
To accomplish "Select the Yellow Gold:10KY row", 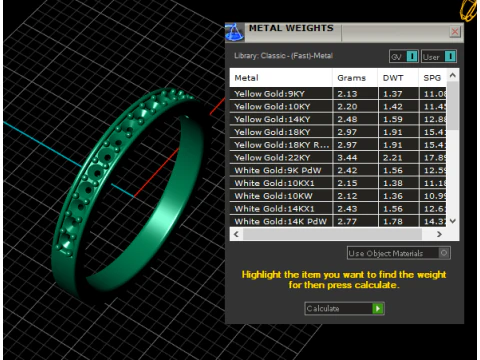I will coord(338,107).
